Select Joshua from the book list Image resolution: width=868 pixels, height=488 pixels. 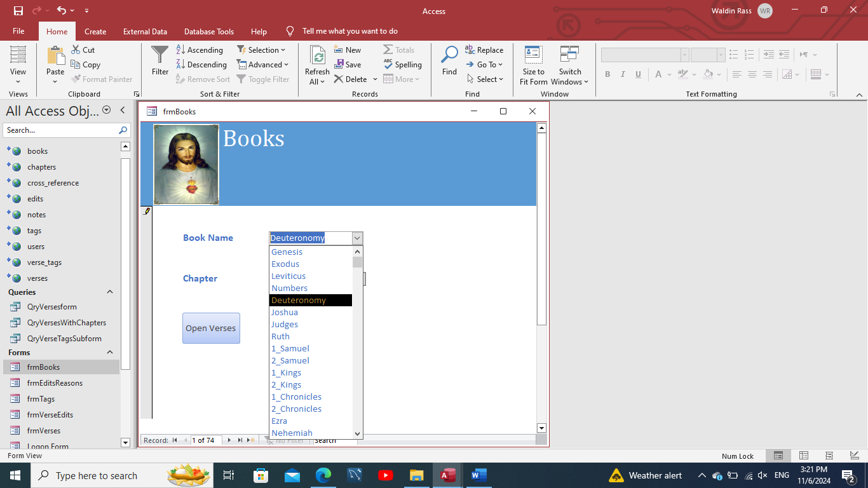pyautogui.click(x=285, y=312)
